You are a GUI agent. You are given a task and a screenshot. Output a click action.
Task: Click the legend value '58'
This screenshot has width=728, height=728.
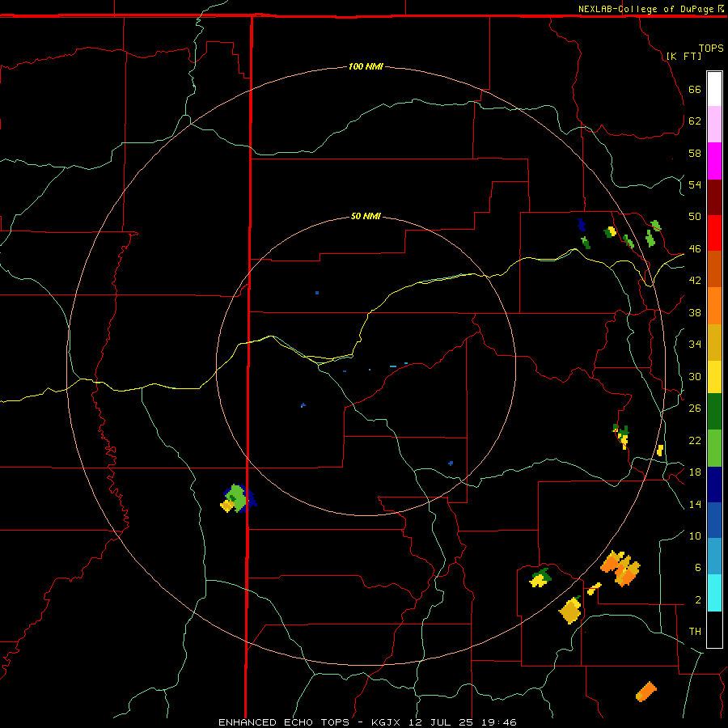[695, 153]
